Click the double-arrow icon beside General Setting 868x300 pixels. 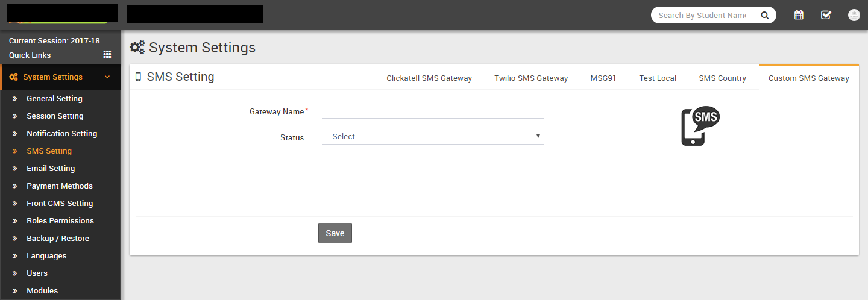click(15, 99)
